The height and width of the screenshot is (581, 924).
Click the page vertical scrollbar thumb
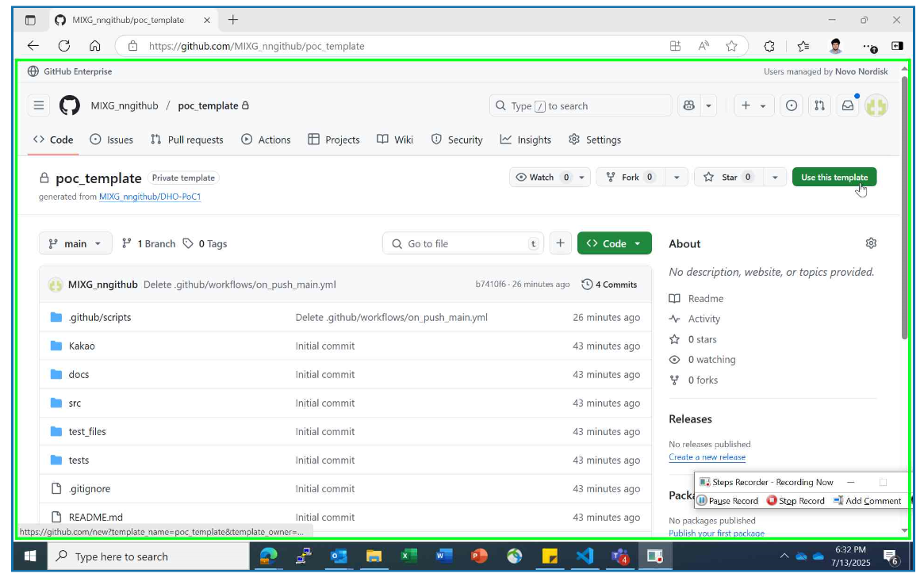coord(904,207)
